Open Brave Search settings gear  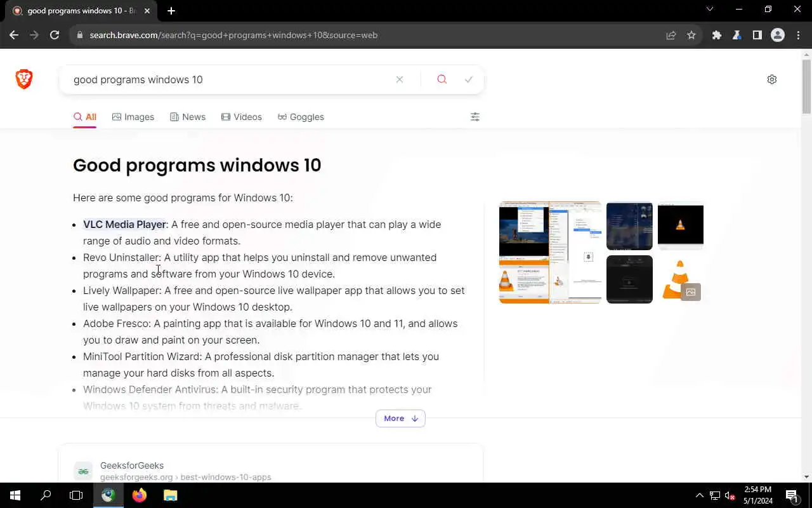[772, 79]
